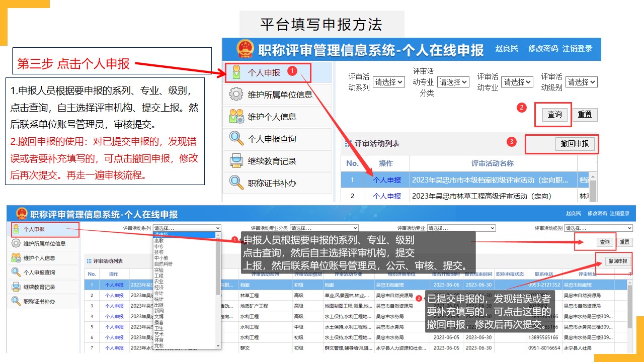Open the 评审活动级别 dropdown in the larger filter bar
The image size is (644, 362).
click(x=581, y=82)
